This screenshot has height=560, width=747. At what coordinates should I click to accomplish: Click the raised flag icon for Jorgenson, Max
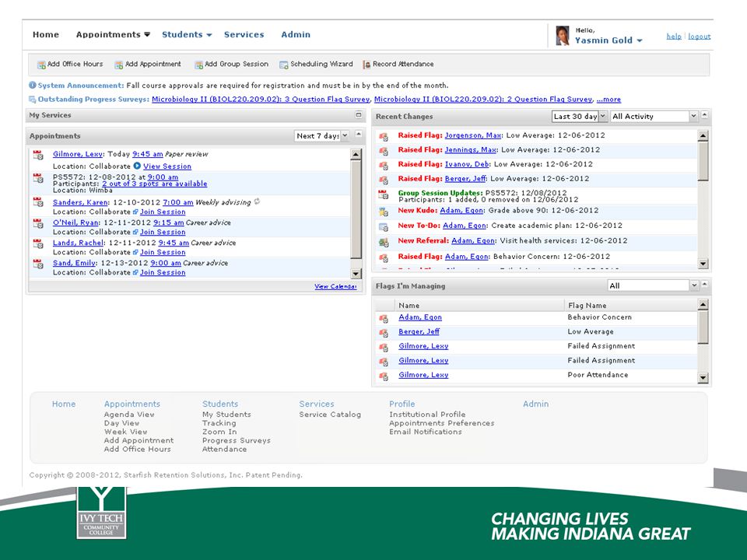pos(384,137)
